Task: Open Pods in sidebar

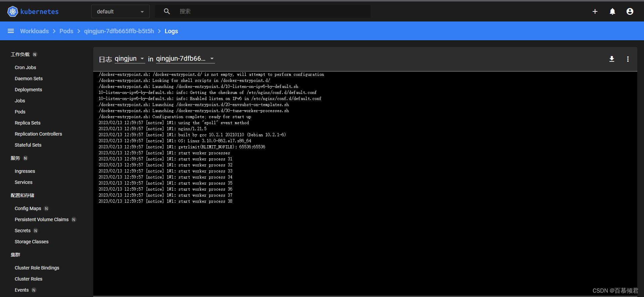Action: pos(20,112)
